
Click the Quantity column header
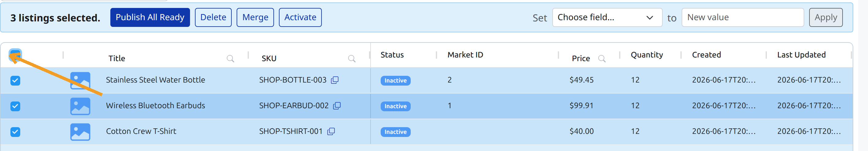tap(647, 55)
